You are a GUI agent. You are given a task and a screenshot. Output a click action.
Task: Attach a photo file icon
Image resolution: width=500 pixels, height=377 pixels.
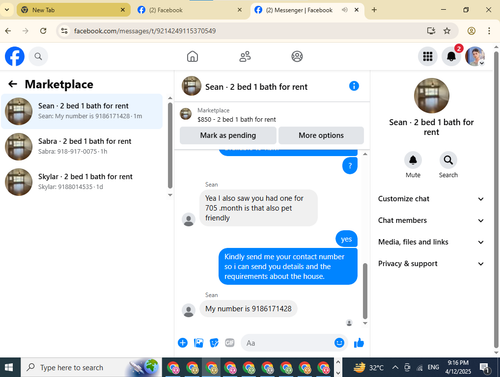(x=198, y=343)
